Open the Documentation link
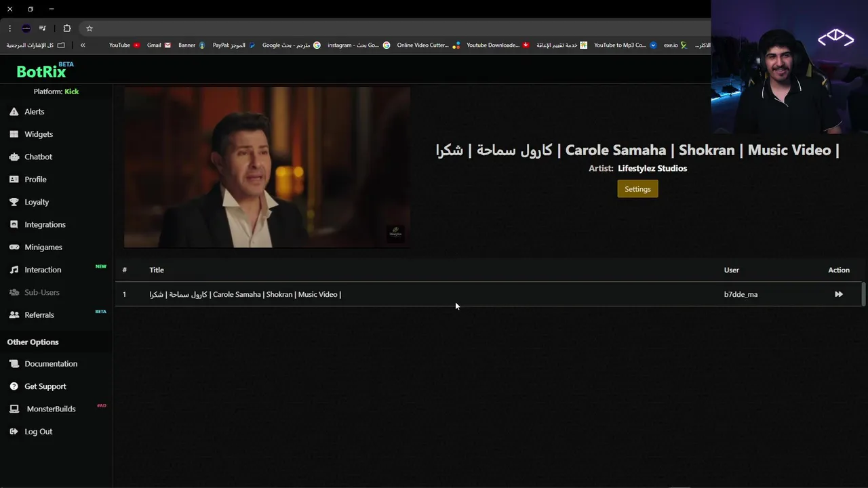This screenshot has height=488, width=868. click(x=51, y=364)
